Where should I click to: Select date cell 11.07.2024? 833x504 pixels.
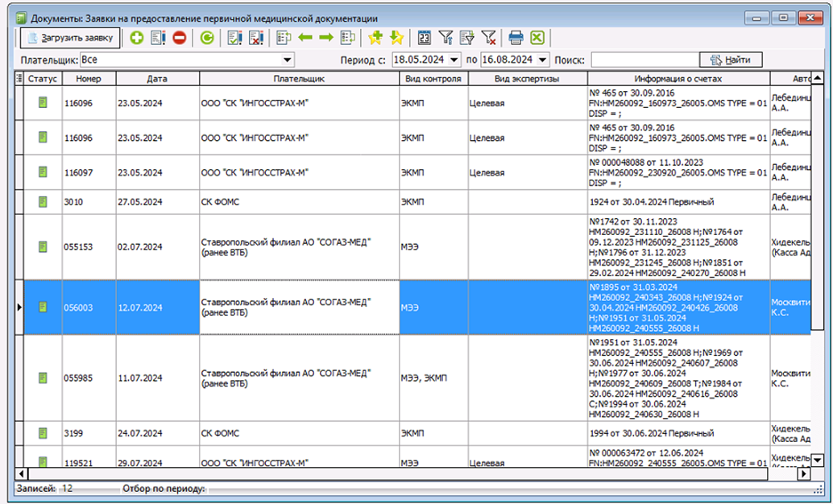coord(157,378)
